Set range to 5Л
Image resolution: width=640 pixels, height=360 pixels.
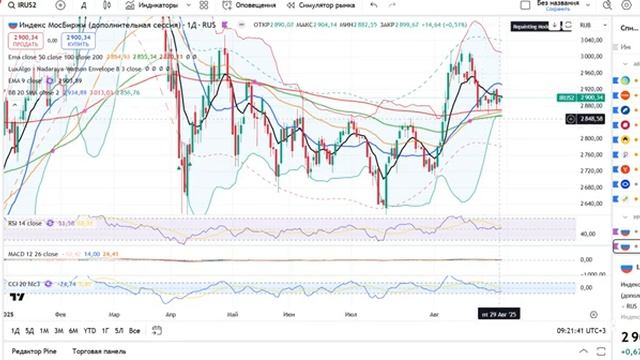119,331
